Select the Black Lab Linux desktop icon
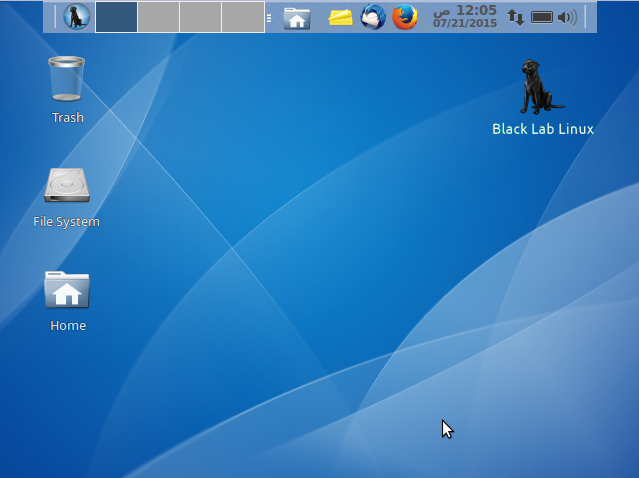639x478 pixels. coord(542,87)
